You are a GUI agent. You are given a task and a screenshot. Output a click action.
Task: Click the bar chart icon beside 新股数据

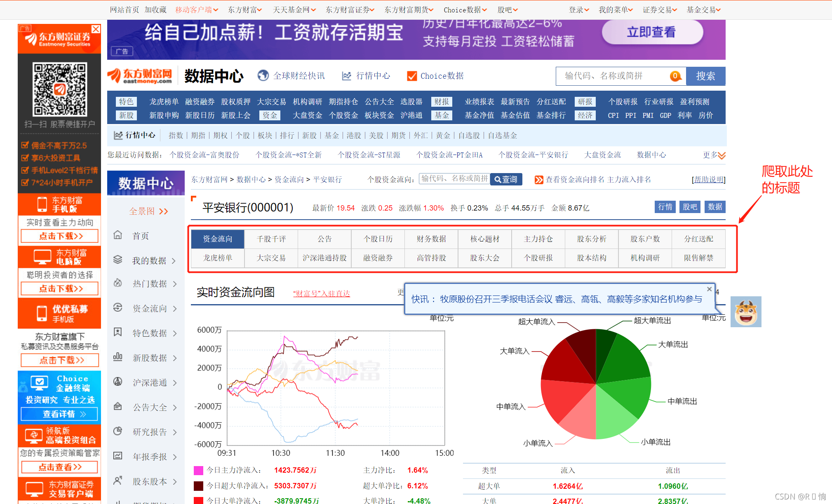pyautogui.click(x=118, y=356)
